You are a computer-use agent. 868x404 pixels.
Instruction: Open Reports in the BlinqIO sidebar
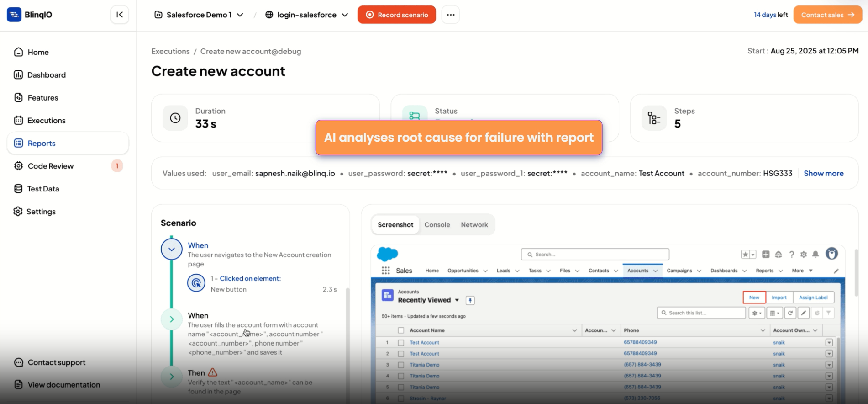68,143
